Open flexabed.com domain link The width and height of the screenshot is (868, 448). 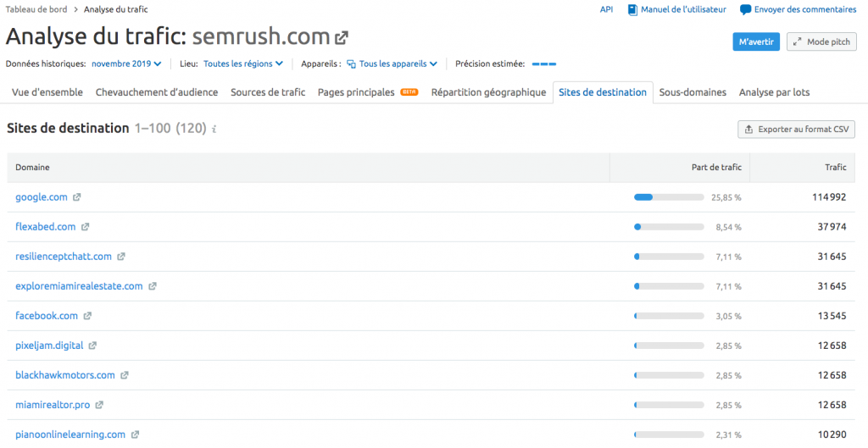click(46, 227)
